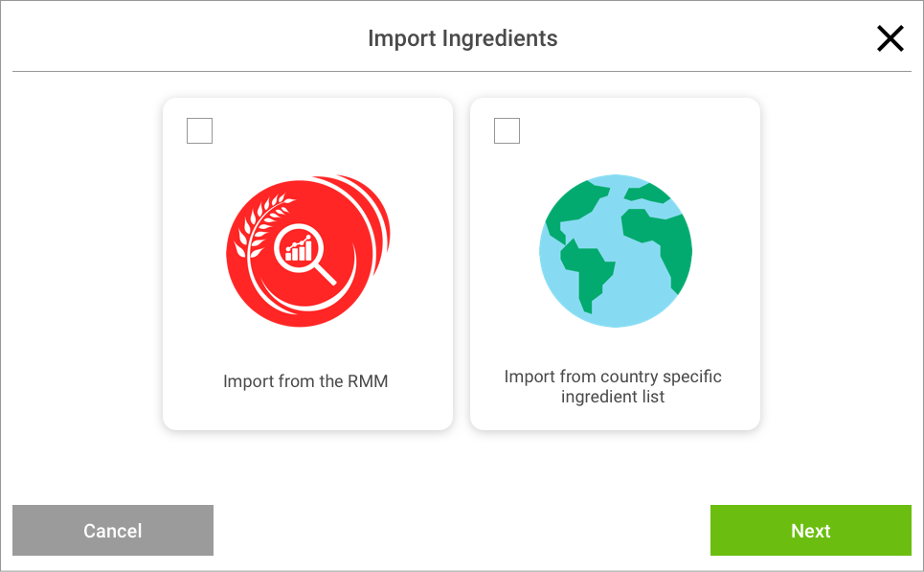Select 'Import from country specific ingredient list' text
The image size is (924, 572).
tap(613, 386)
